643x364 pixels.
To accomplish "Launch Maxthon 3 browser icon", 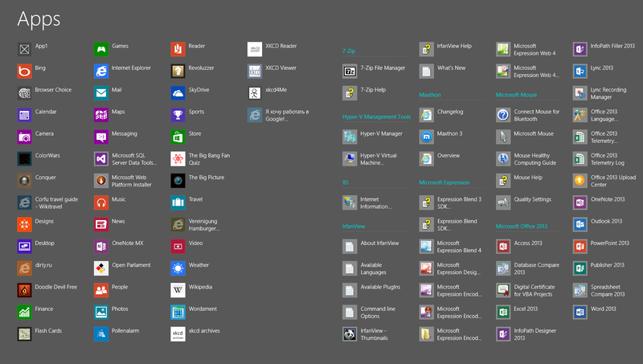I will tap(426, 137).
